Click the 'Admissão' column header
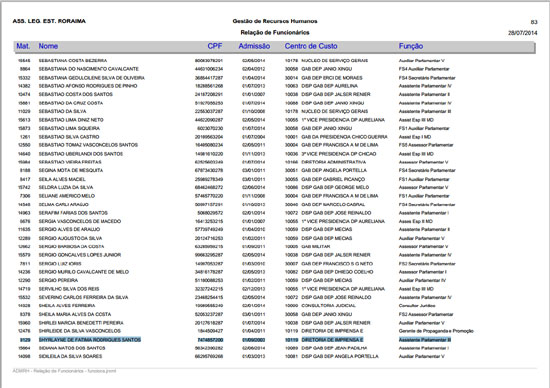The width and height of the screenshot is (550, 388). tap(254, 46)
